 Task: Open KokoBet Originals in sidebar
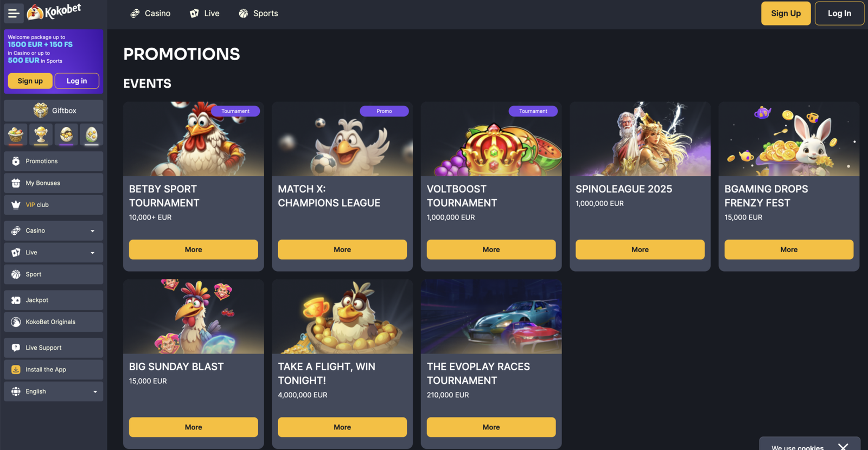54,322
